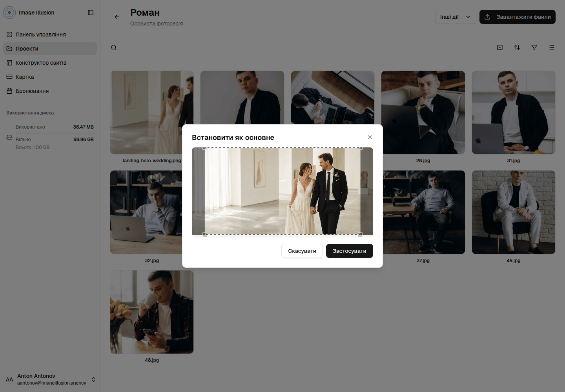This screenshot has width=565, height=392.
Task: Select the 48.jpg thumbnail
Action: (x=152, y=312)
